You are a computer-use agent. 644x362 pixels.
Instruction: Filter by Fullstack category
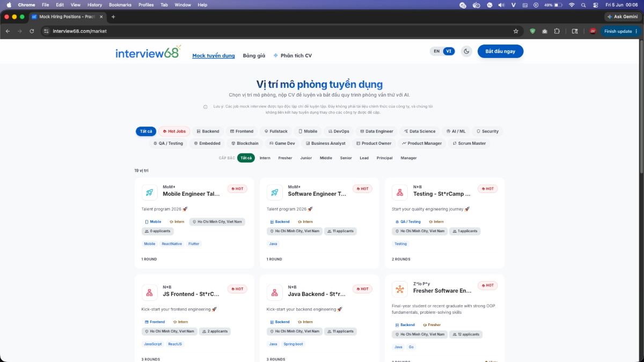276,131
